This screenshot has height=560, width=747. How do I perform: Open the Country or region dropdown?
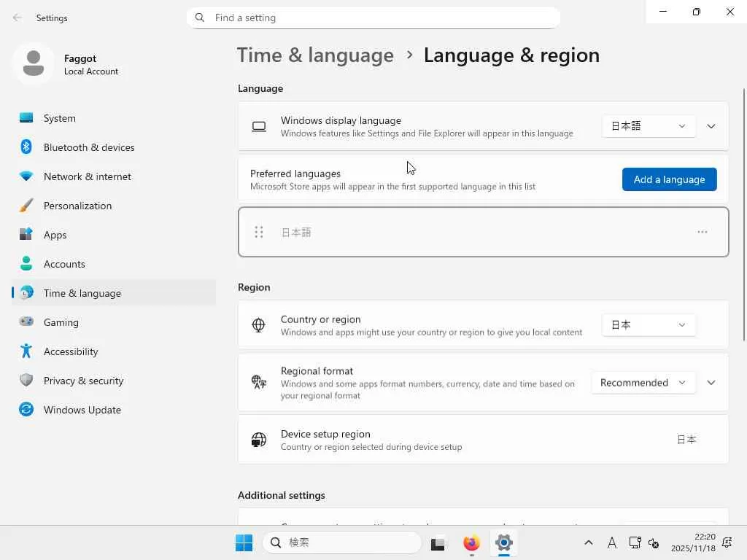coord(648,325)
